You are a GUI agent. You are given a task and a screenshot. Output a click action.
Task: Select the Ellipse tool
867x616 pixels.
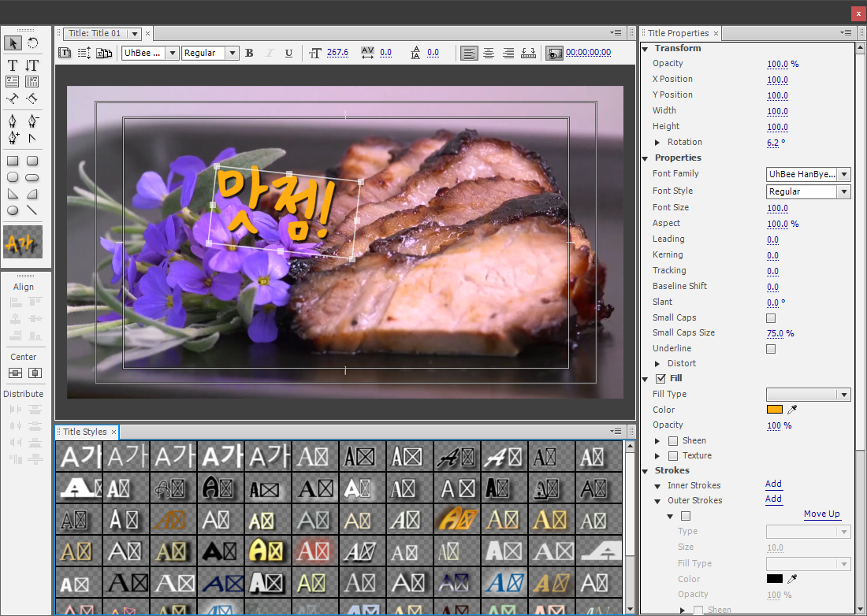(x=13, y=210)
